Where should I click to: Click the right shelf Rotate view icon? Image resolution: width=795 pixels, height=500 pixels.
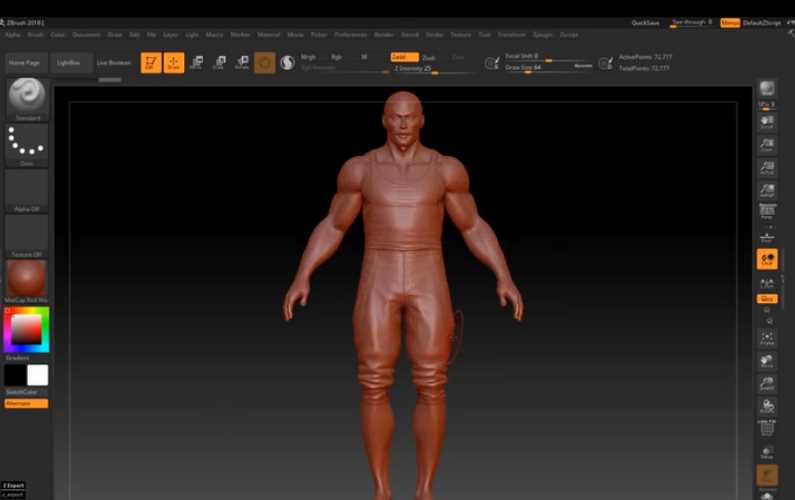[x=767, y=407]
